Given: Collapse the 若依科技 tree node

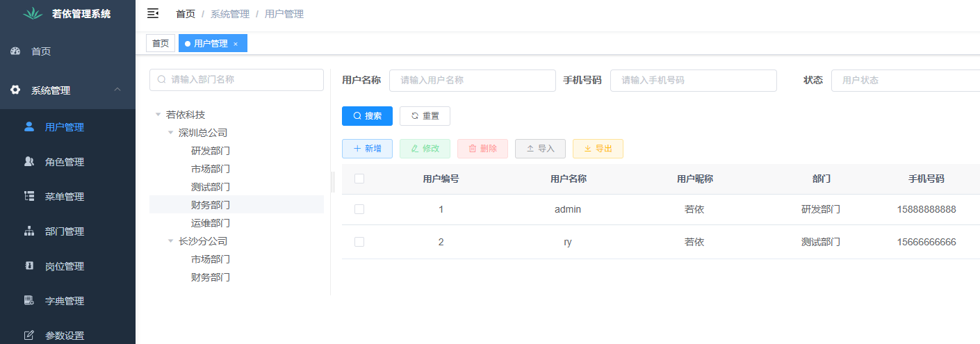Looking at the screenshot, I should pyautogui.click(x=158, y=115).
